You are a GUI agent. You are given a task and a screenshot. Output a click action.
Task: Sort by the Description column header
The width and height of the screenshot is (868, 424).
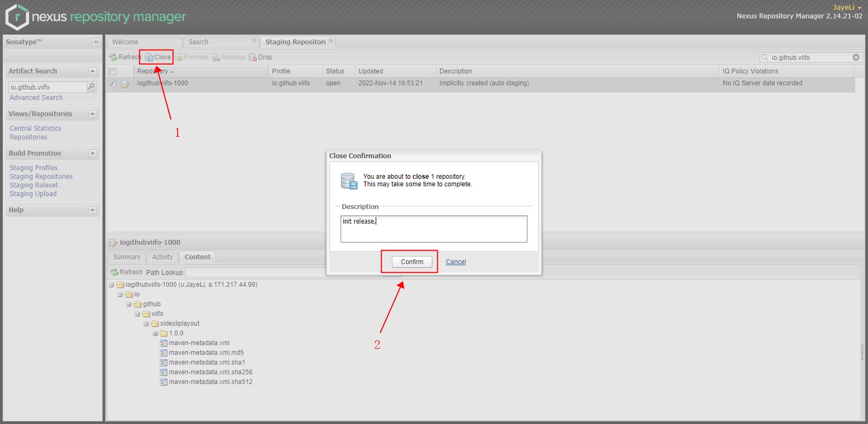[578, 71]
